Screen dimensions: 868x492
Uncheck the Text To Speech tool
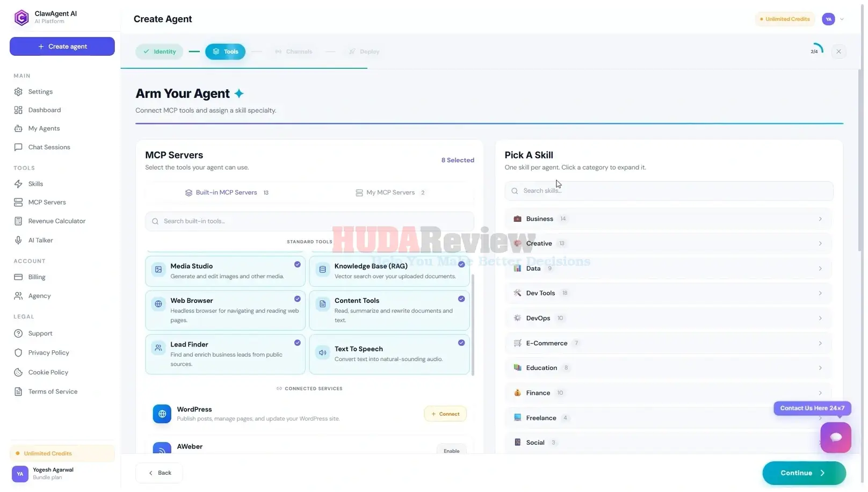point(461,343)
